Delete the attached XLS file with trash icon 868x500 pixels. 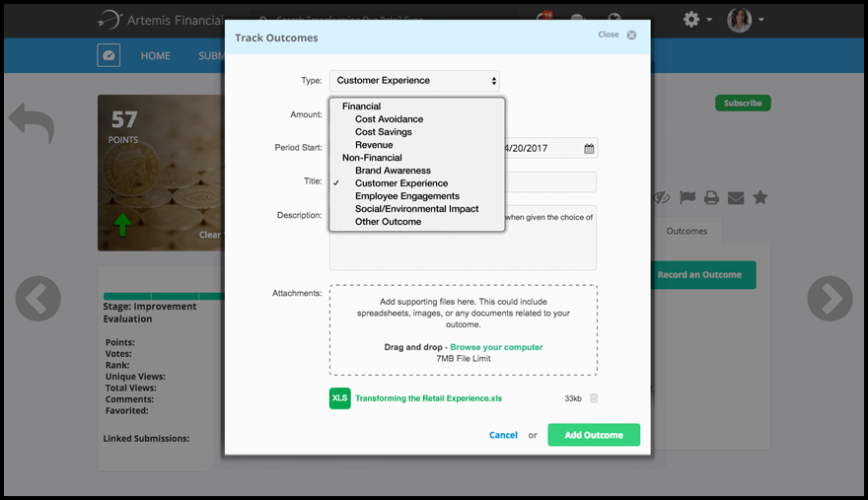click(594, 398)
